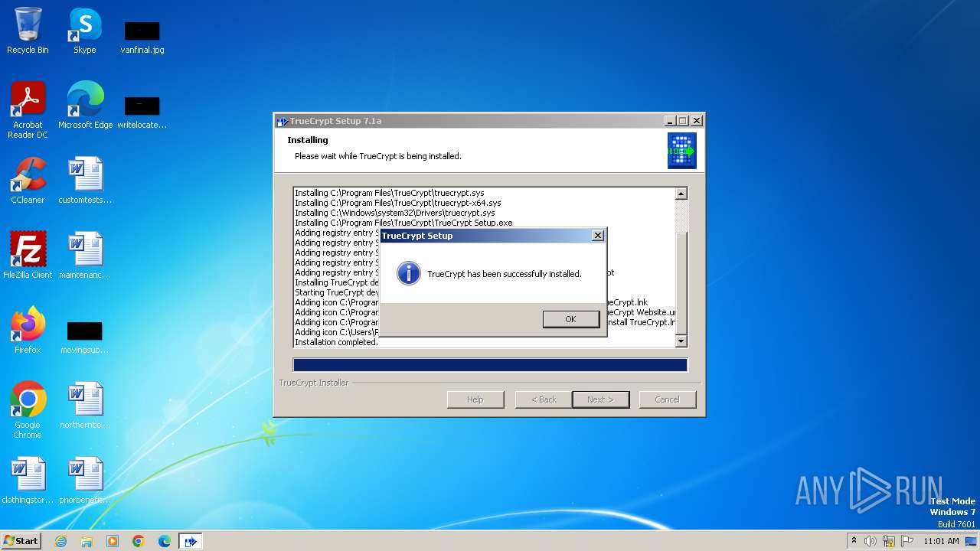Open Windows Media Player from taskbar
Screen dimensions: 980x551
point(113,541)
